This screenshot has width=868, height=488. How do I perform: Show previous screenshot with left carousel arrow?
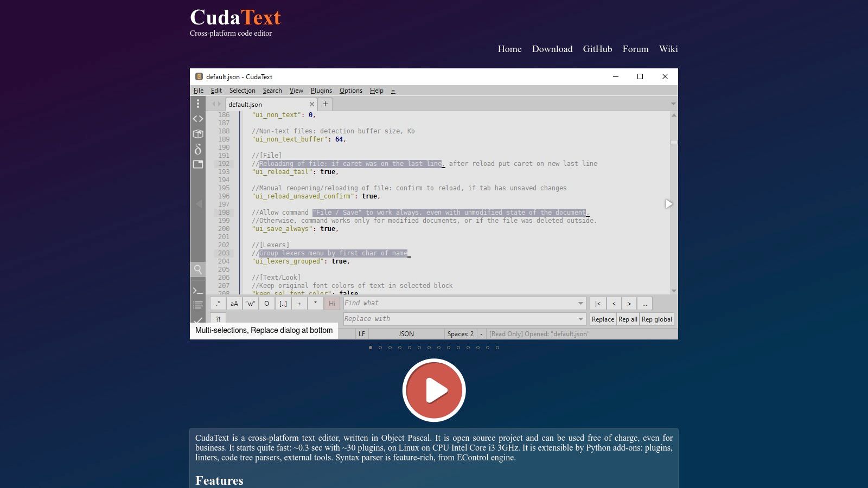tap(199, 204)
